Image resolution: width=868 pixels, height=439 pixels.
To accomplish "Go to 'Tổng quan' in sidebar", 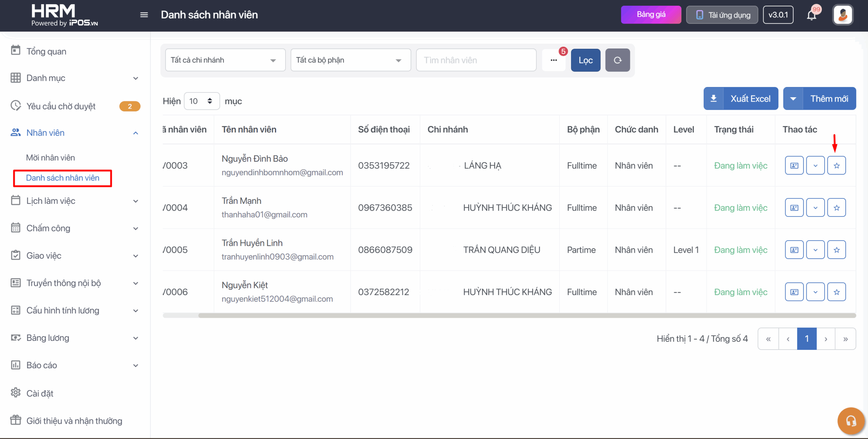I will [x=46, y=51].
